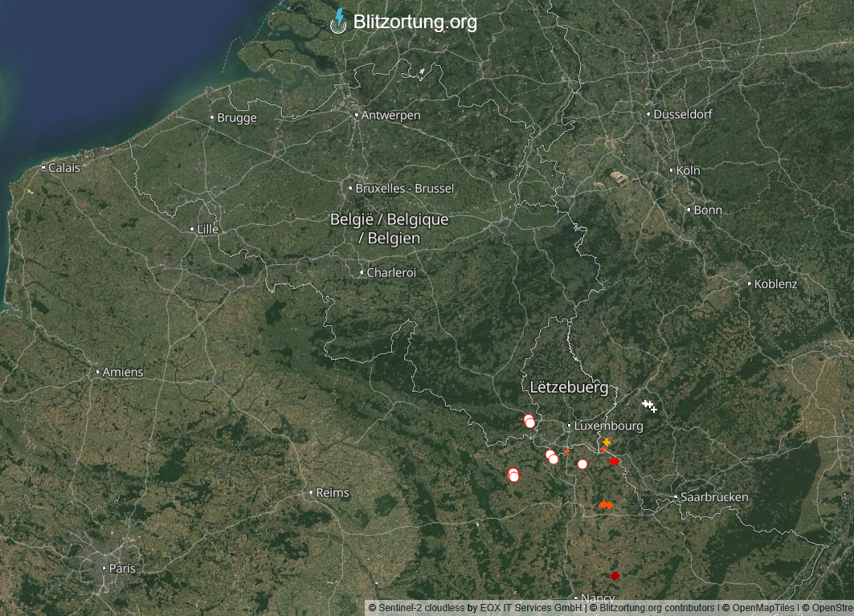Viewport: 854px width, 616px height.
Task: Click the Bruxelles - Brussel label
Action: click(404, 189)
